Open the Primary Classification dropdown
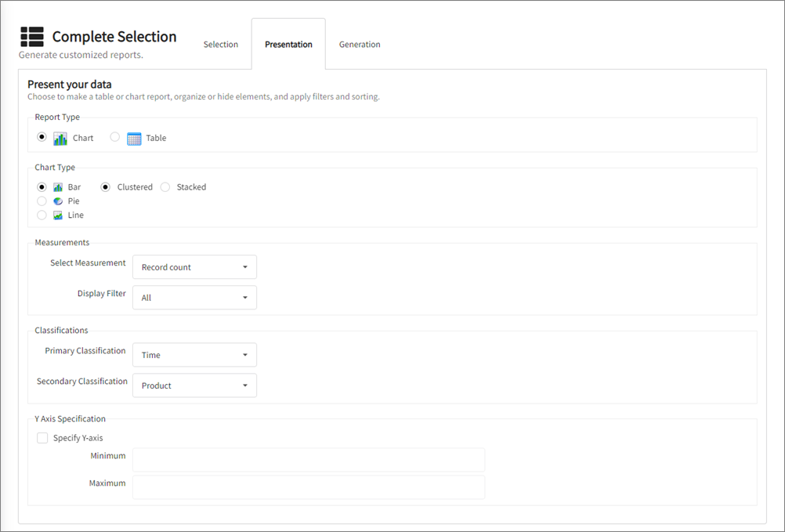Viewport: 785px width, 532px height. point(194,355)
